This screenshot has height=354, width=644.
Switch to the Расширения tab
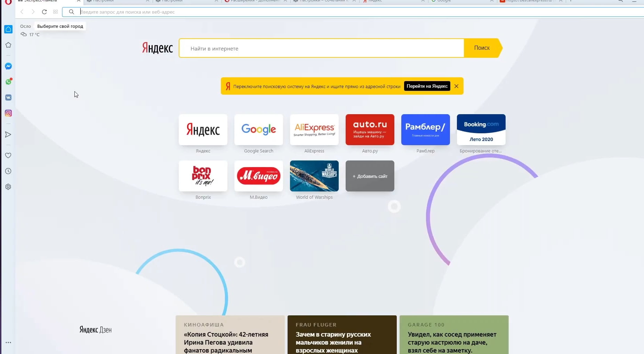pos(256,2)
